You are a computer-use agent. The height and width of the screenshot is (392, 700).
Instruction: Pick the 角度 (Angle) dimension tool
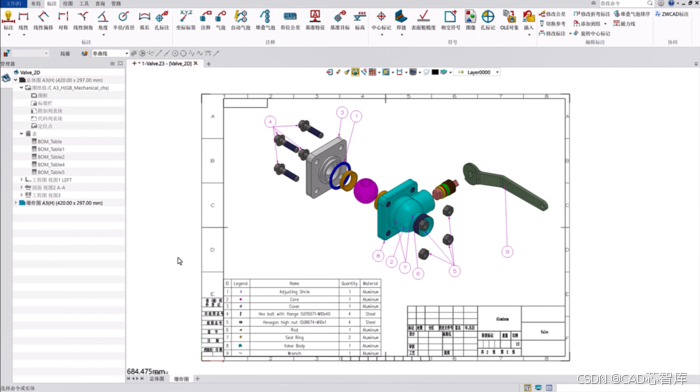tap(103, 20)
